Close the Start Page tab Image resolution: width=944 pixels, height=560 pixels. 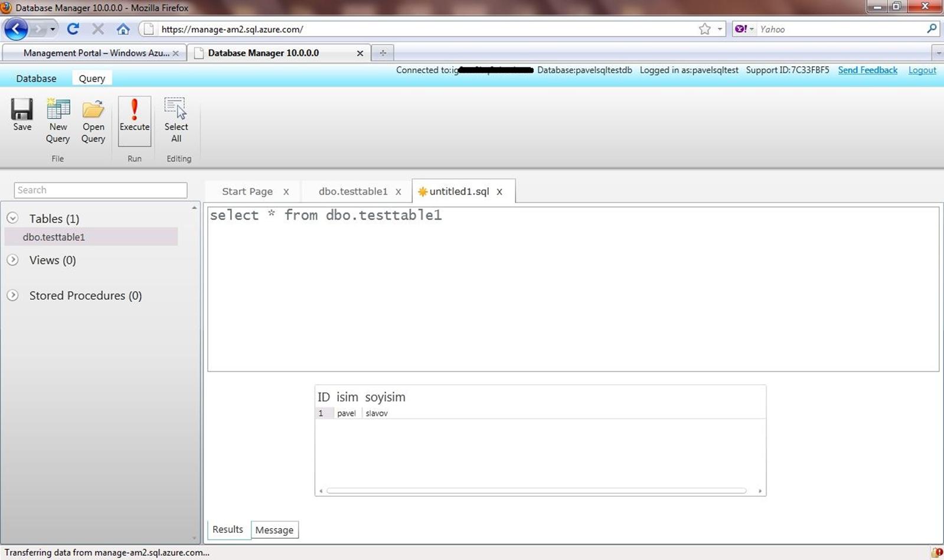[x=286, y=192]
